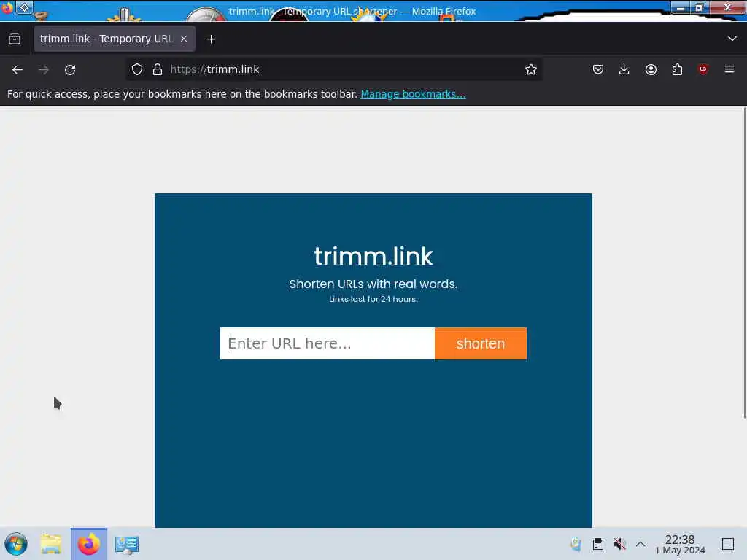Open the Start menu orb
This screenshot has height=560, width=747.
pos(16,544)
